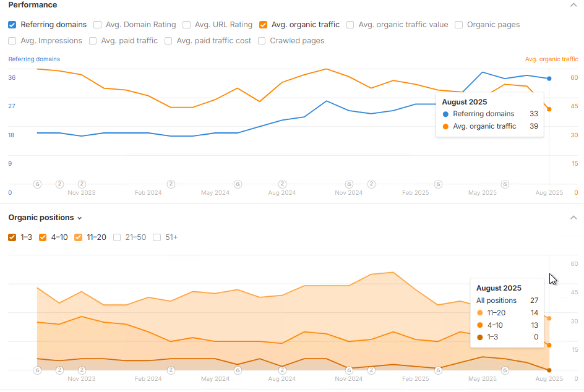Click the G marker near Nov 2024 in Organic positions chart
The image size is (584, 392).
(x=349, y=370)
